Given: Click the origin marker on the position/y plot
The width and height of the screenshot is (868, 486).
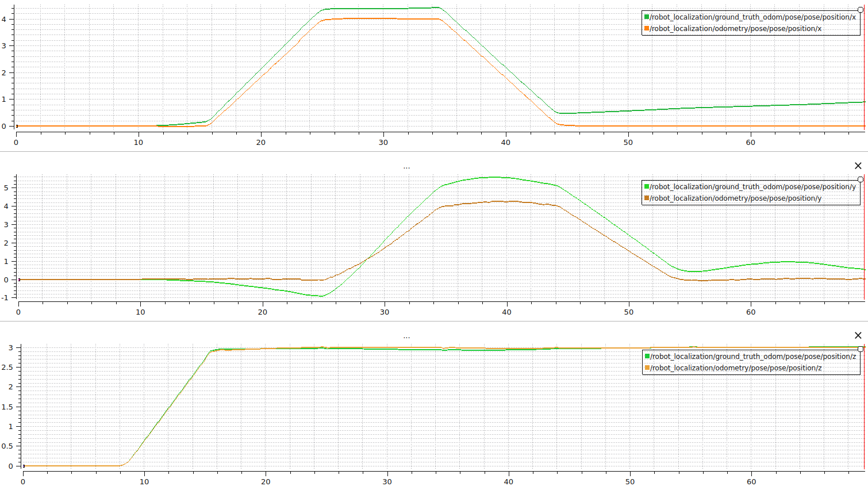Looking at the screenshot, I should point(19,280).
